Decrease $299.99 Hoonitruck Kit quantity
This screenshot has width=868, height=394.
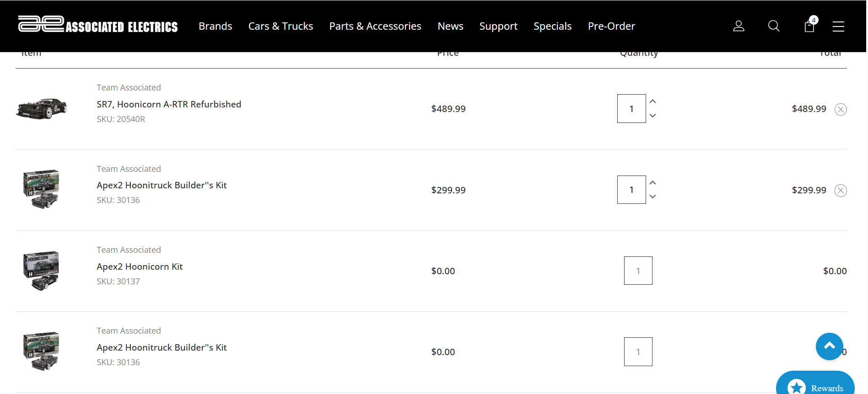click(653, 197)
